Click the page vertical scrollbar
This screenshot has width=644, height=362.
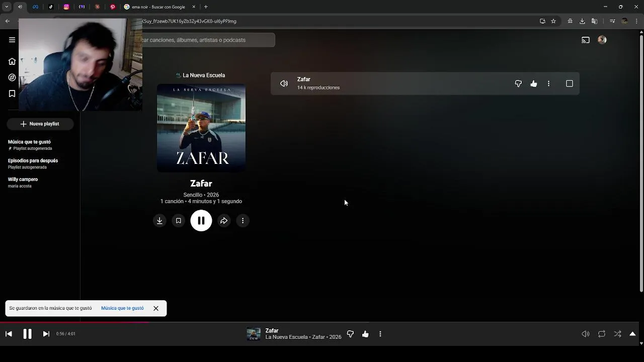(641, 163)
